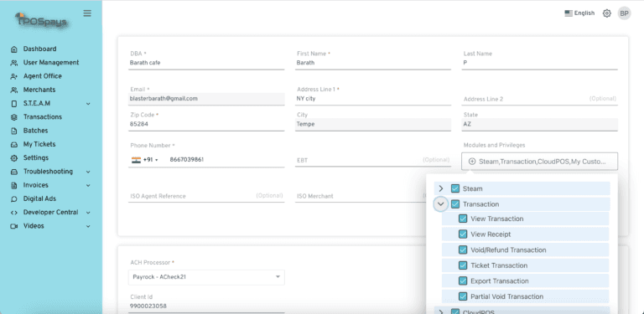This screenshot has width=644, height=314.
Task: Open Dashboard from the sidebar
Action: pyautogui.click(x=40, y=49)
